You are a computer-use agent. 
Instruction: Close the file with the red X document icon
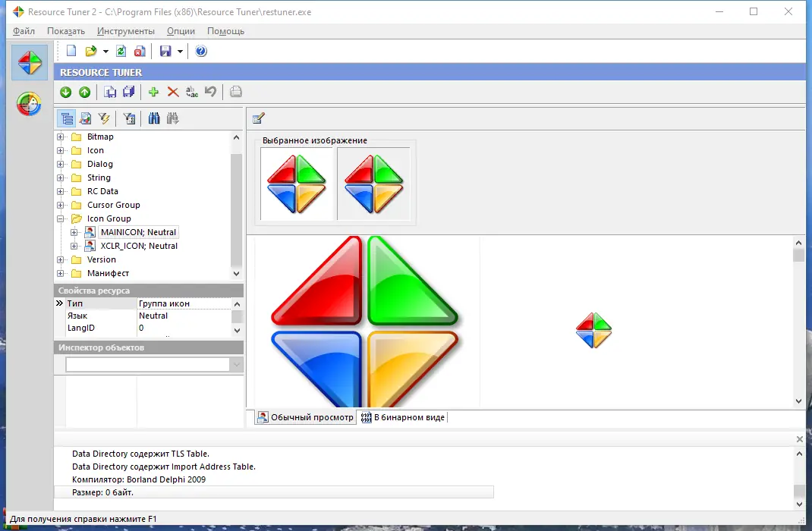[x=140, y=51]
